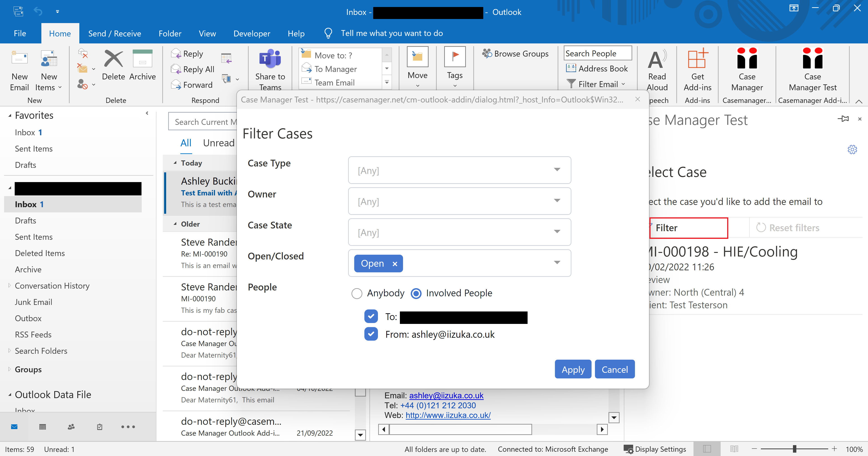Open the Folder ribbon tab
This screenshot has width=868, height=456.
[170, 33]
